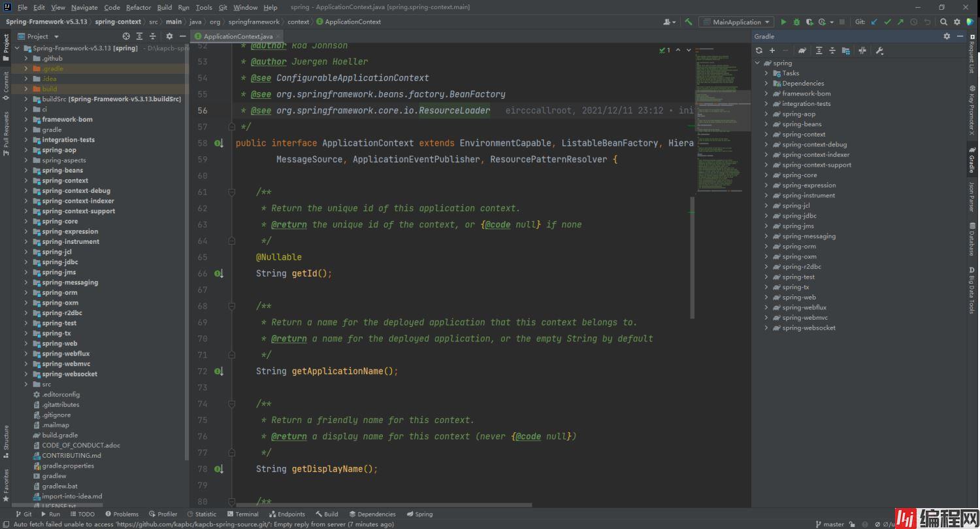Open IDE settings gear in main toolbar

957,22
